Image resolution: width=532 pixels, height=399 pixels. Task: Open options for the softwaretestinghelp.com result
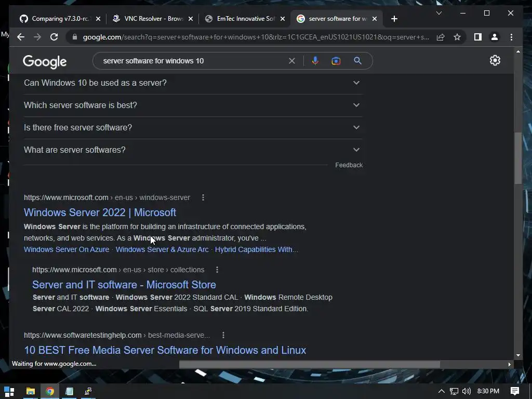coord(223,335)
